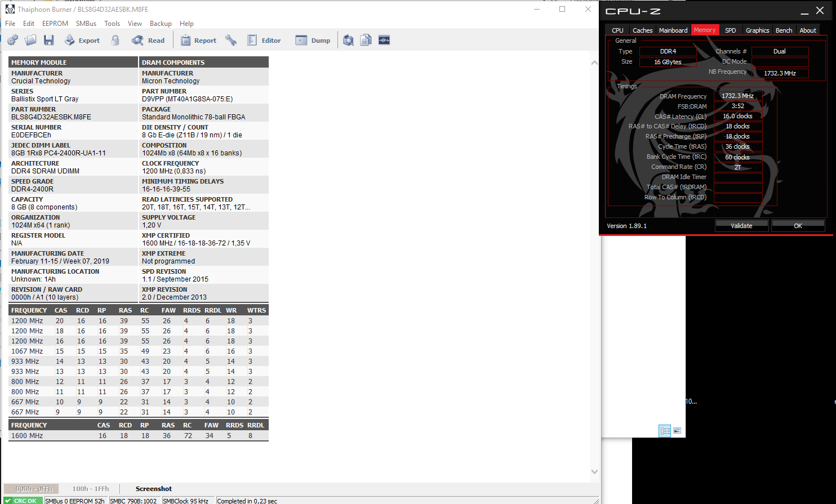Switch to the Dump view
This screenshot has height=504, width=836.
[x=313, y=40]
